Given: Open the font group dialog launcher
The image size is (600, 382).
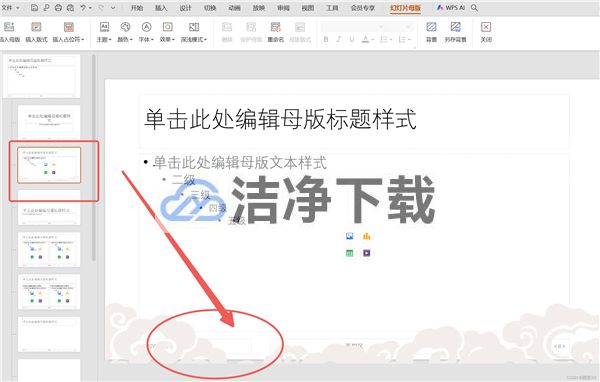Looking at the screenshot, I should [x=414, y=47].
